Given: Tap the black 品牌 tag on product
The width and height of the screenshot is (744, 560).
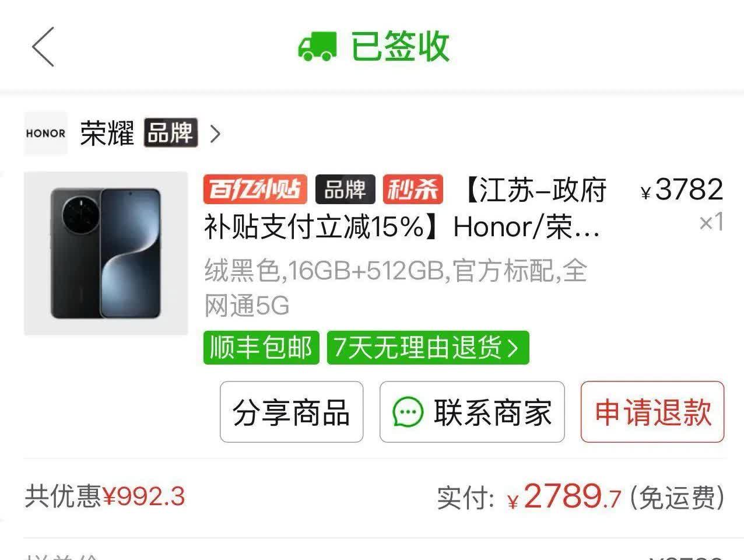Looking at the screenshot, I should pyautogui.click(x=345, y=190).
